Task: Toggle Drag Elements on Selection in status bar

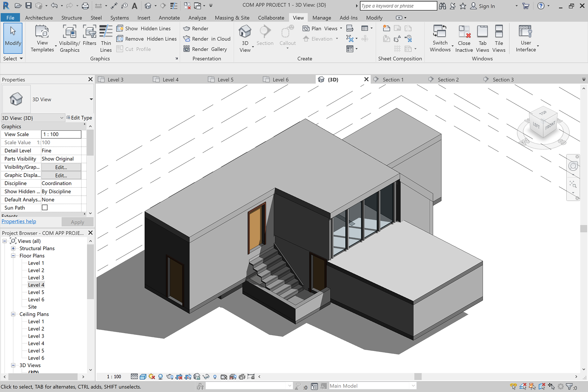Action: [551, 386]
